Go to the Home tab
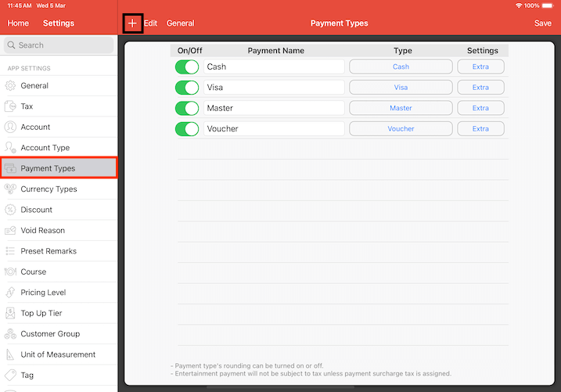 [x=18, y=23]
